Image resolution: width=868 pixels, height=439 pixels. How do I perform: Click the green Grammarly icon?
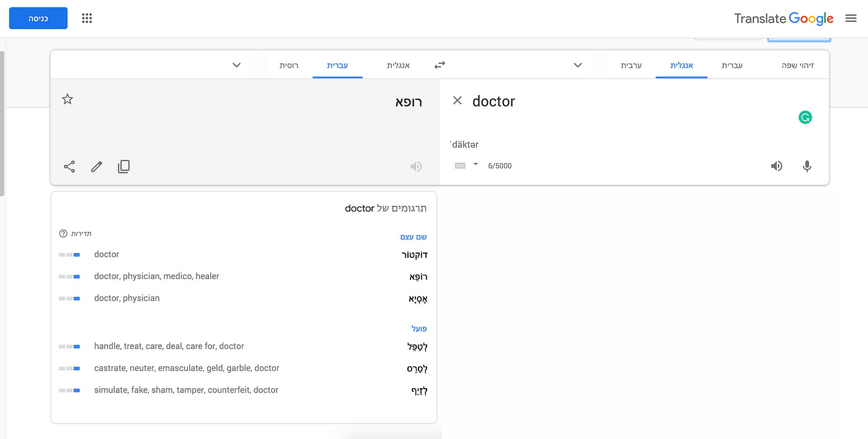(x=805, y=117)
